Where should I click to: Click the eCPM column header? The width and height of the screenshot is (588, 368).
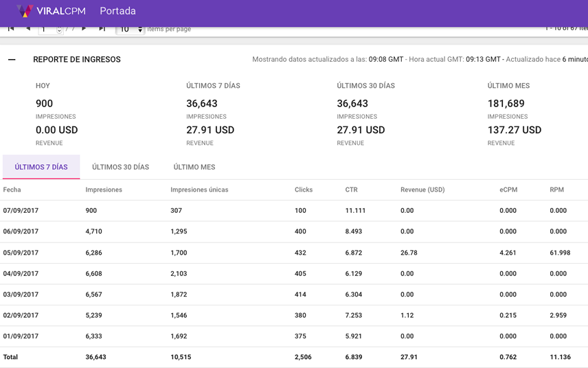pyautogui.click(x=508, y=189)
